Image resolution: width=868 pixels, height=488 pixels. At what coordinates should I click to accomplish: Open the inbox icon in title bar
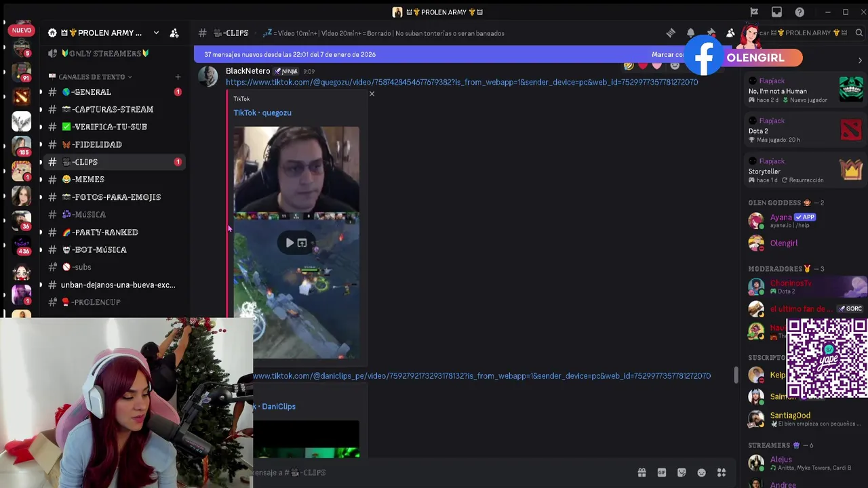(776, 12)
